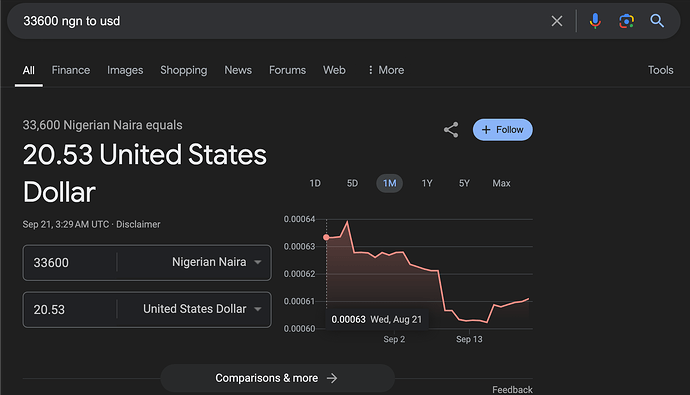The image size is (690, 395).
Task: Share this currency conversion result
Action: tap(451, 130)
